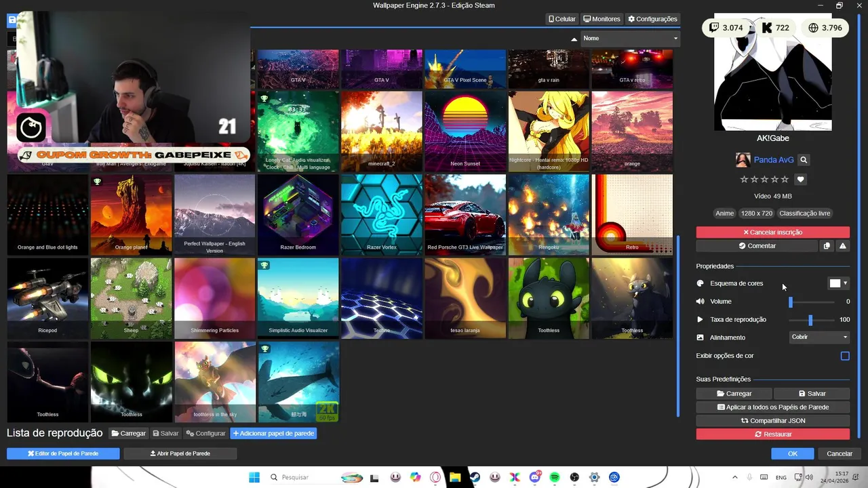Select the Rengoku wallpaper thumbnail

[x=549, y=215]
